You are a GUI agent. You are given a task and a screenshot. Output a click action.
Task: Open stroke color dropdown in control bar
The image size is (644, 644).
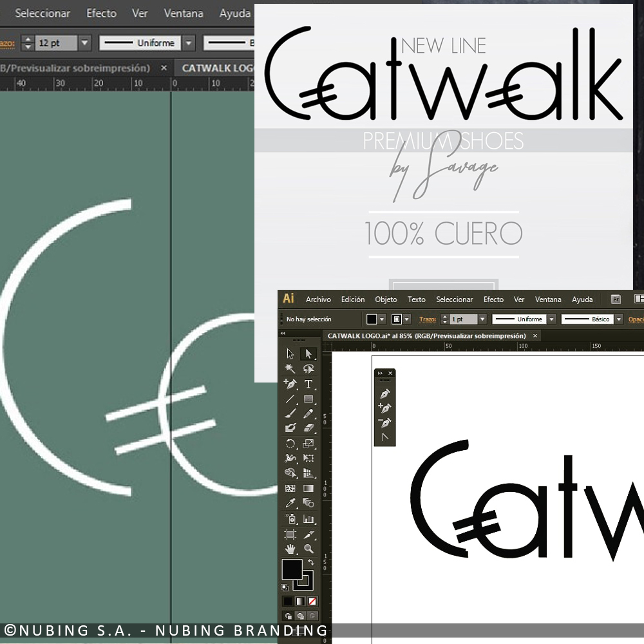pos(407,319)
